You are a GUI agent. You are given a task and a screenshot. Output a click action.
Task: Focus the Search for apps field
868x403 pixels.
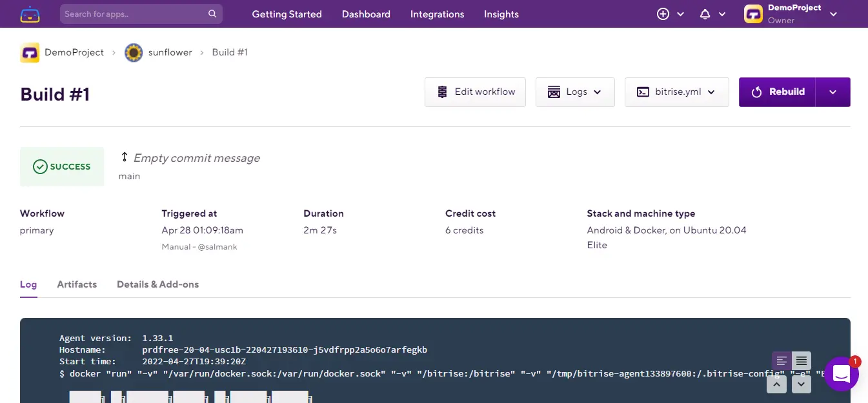pos(134,14)
